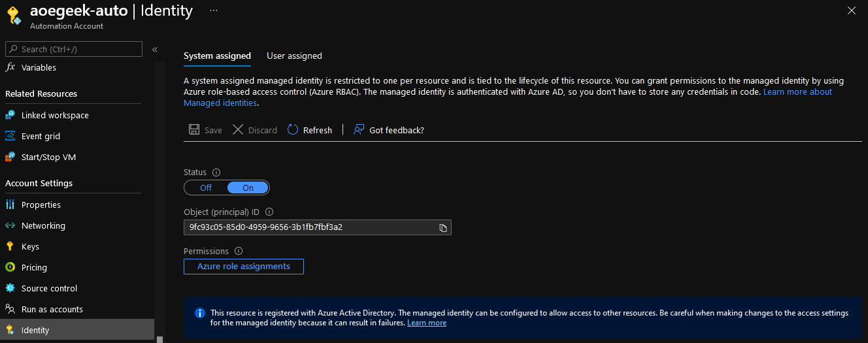Click the Keys key icon
This screenshot has height=343, width=868.
click(x=10, y=246)
